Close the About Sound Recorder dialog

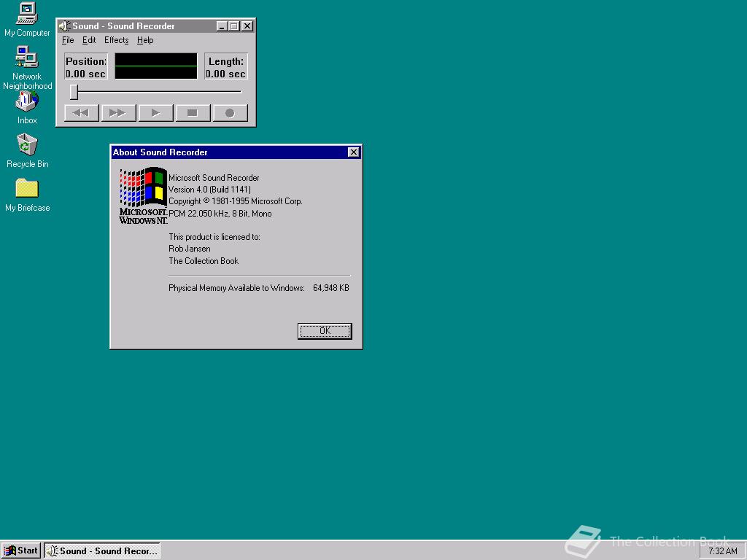[x=354, y=152]
